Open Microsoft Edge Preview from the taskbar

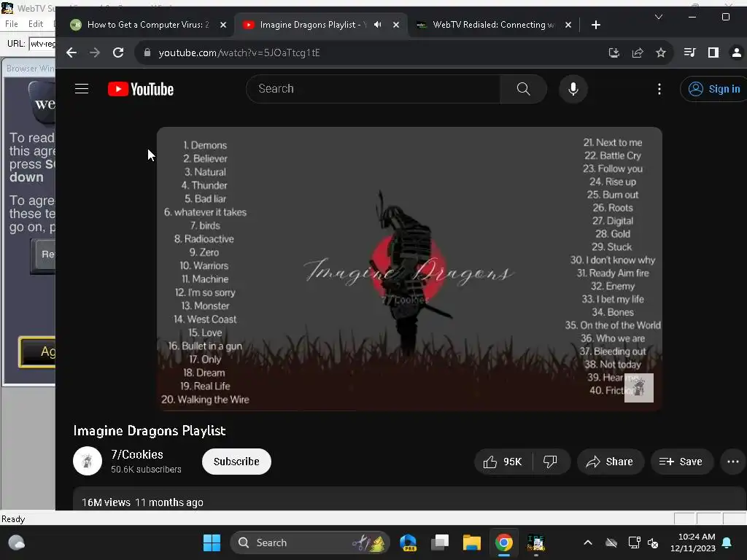[x=409, y=542]
